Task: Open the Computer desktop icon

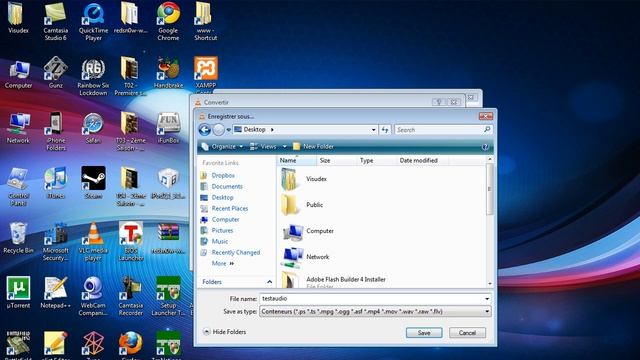Action: click(x=18, y=74)
